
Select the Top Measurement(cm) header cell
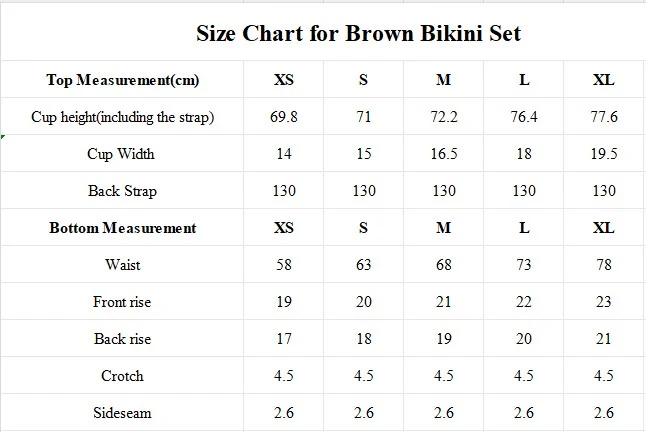[x=122, y=80]
